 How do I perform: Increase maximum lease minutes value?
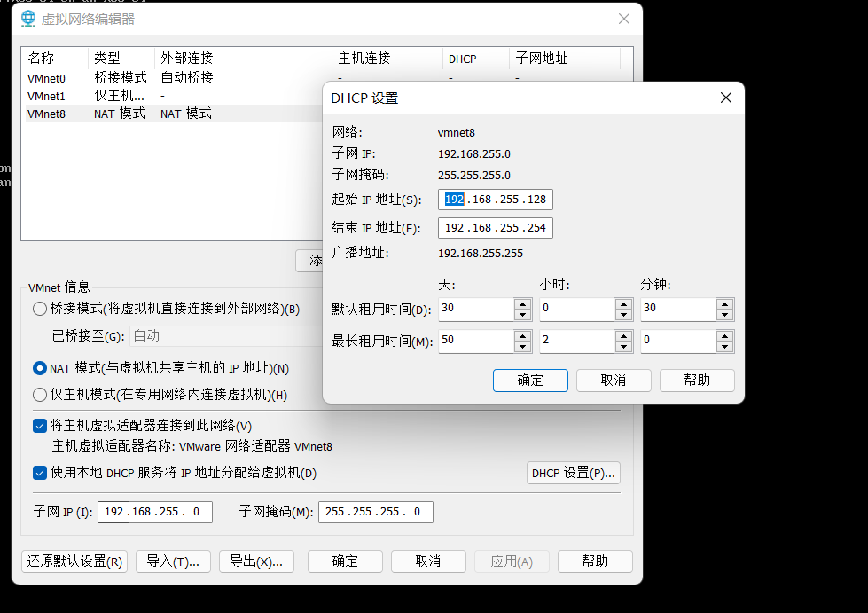point(724,336)
